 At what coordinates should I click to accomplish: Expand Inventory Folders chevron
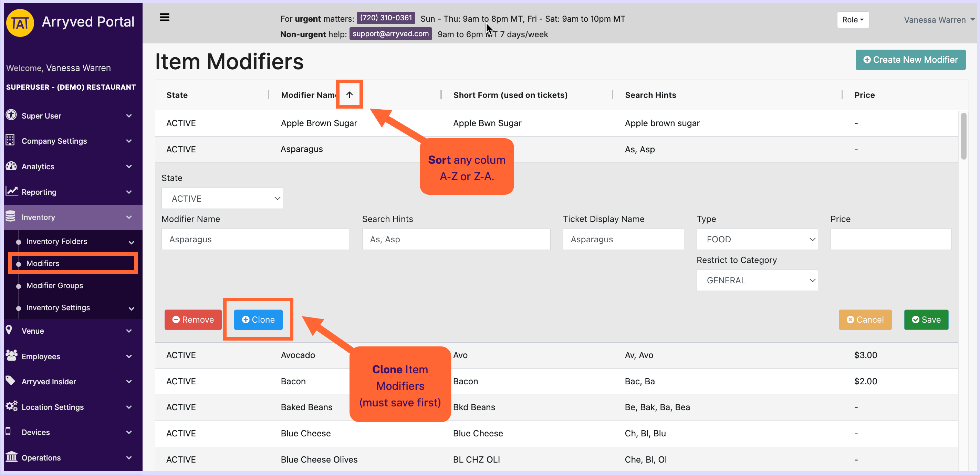click(131, 243)
